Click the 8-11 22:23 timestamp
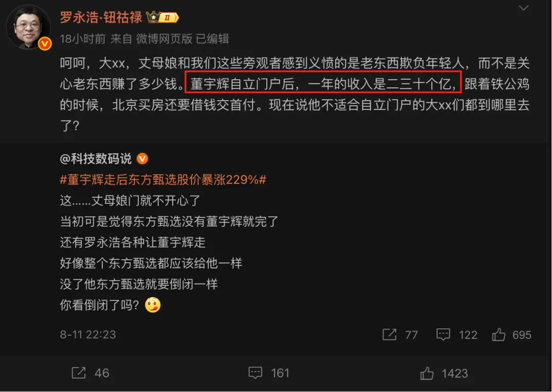Screen dimensions: 552x392 (x=88, y=334)
